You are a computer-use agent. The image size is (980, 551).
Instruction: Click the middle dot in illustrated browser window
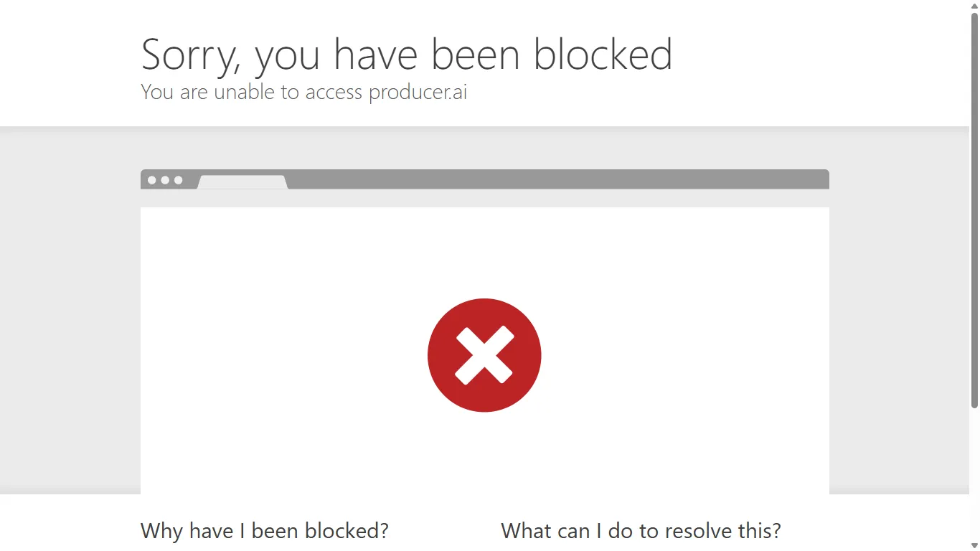point(165,180)
